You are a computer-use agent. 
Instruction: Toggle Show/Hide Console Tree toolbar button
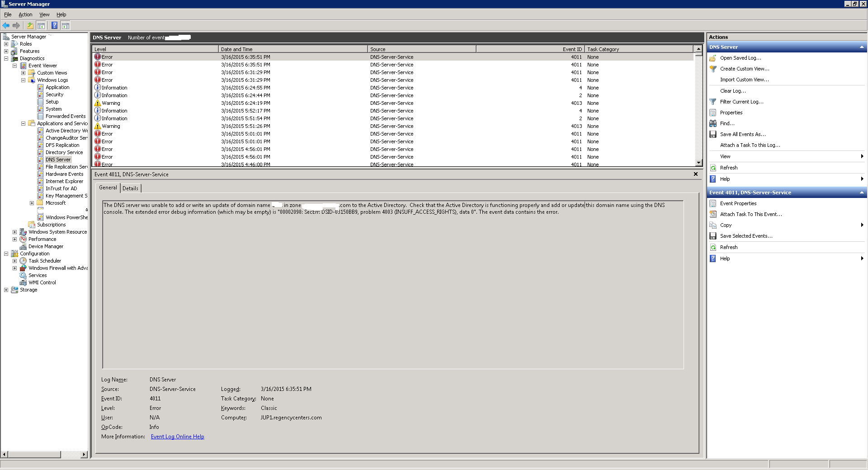click(41, 26)
